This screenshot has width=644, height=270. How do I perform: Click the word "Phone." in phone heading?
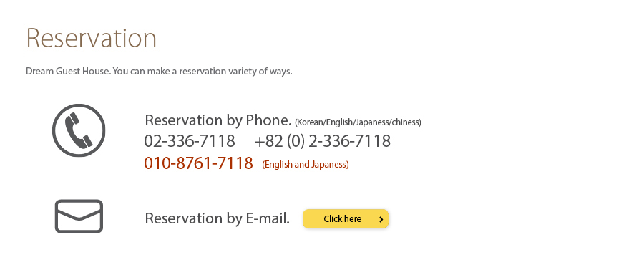[268, 120]
